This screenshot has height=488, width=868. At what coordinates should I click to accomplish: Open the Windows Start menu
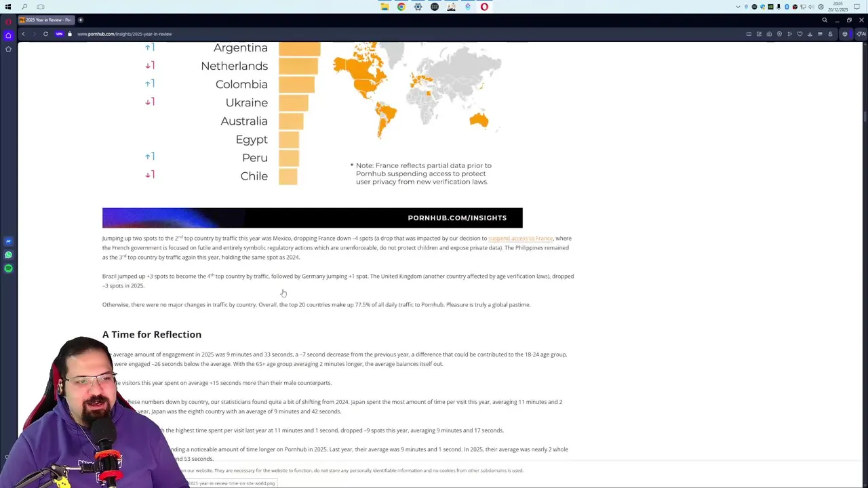(8, 7)
